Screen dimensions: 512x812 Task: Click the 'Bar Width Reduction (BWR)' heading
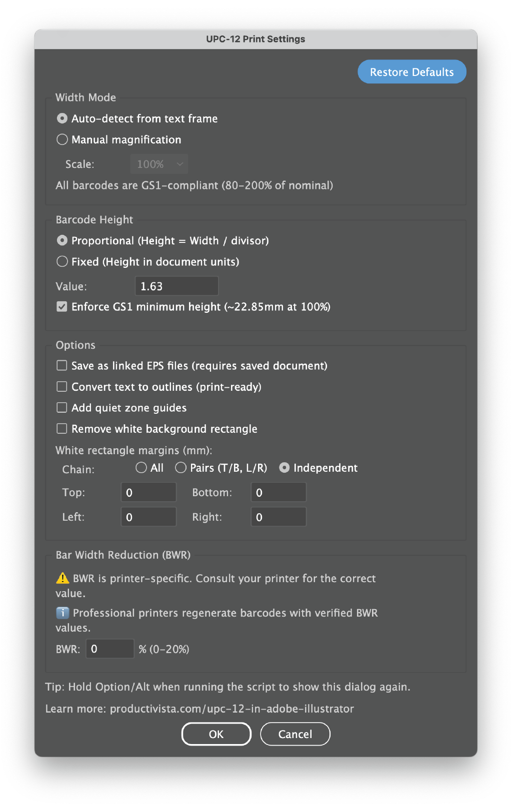click(x=123, y=555)
